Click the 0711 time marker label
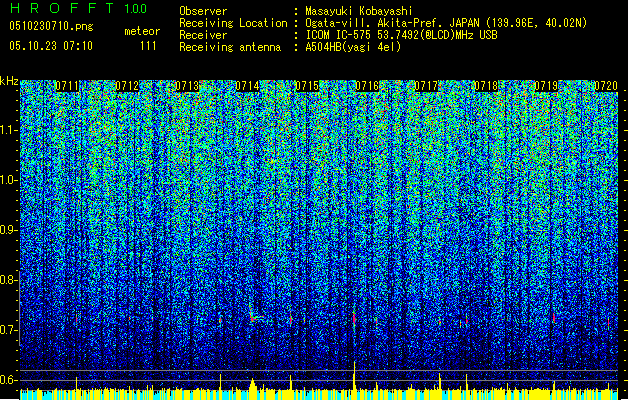Viewport: 629px width, 400px height. pyautogui.click(x=67, y=86)
